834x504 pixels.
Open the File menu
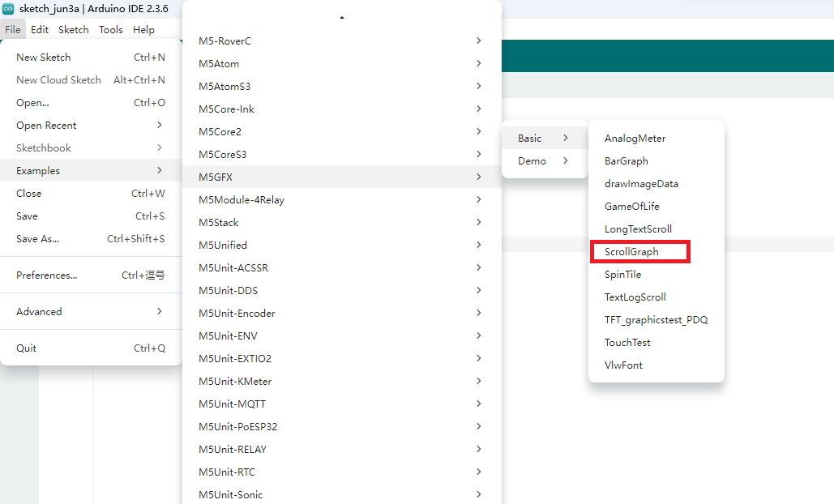[x=12, y=30]
